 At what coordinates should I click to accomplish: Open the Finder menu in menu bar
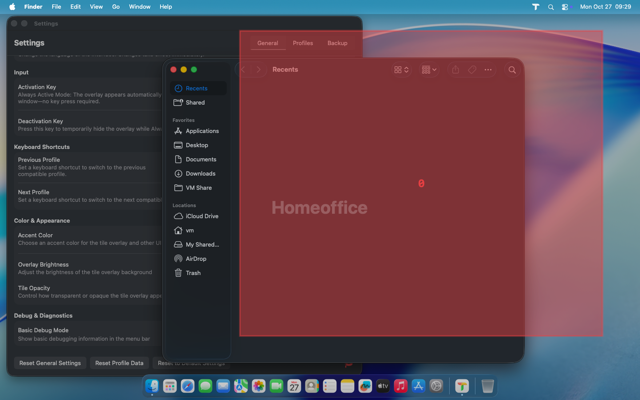[x=33, y=7]
